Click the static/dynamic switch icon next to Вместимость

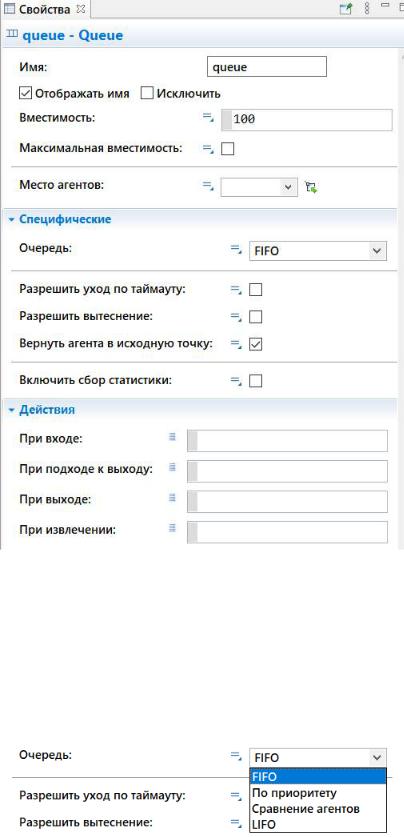point(208,118)
